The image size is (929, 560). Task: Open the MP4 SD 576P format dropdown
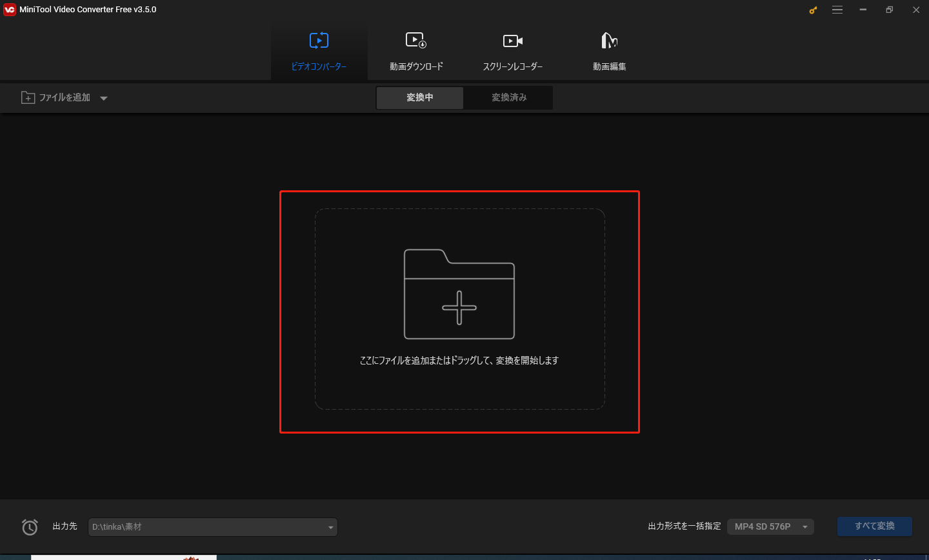[x=770, y=526]
